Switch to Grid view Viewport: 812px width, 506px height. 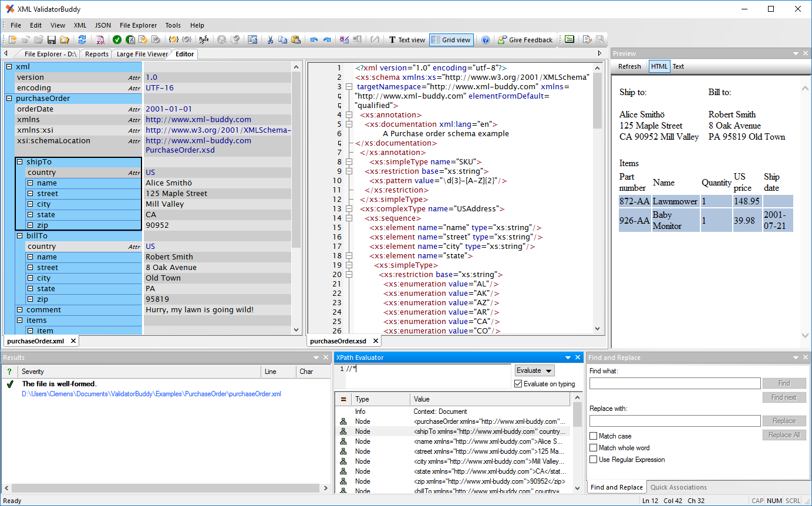(x=451, y=40)
